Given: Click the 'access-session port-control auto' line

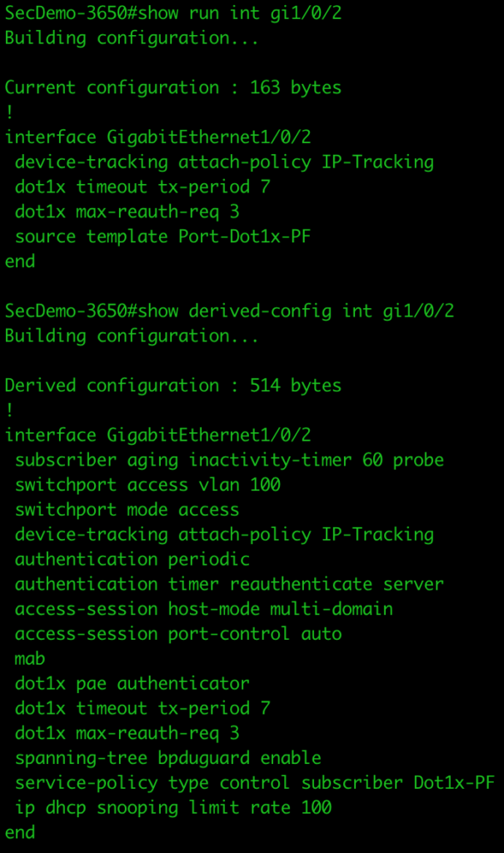Looking at the screenshot, I should tap(178, 634).
